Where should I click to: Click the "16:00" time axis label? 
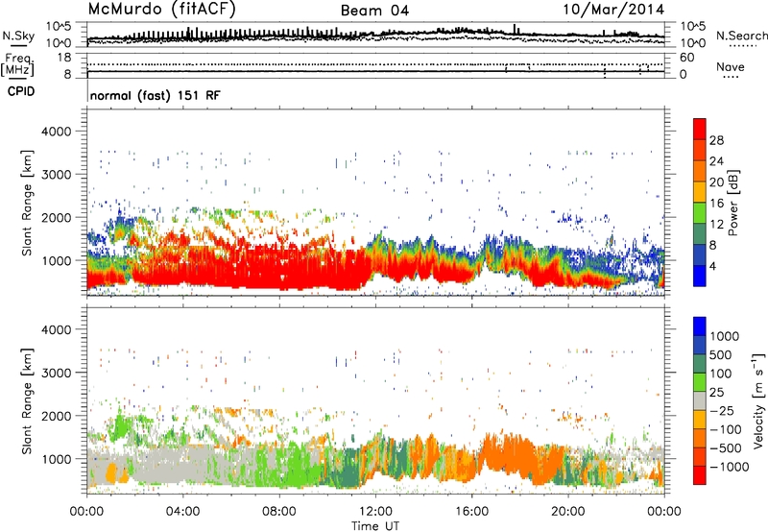(x=471, y=512)
